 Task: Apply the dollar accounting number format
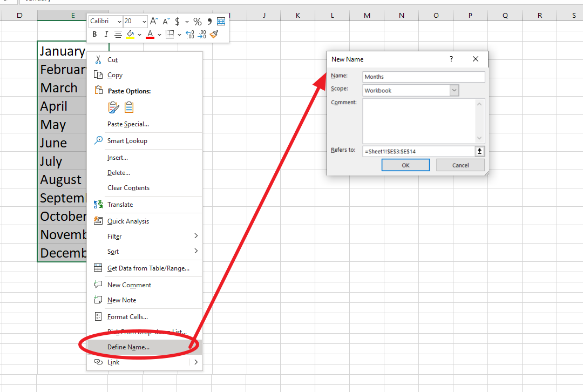pyautogui.click(x=178, y=21)
